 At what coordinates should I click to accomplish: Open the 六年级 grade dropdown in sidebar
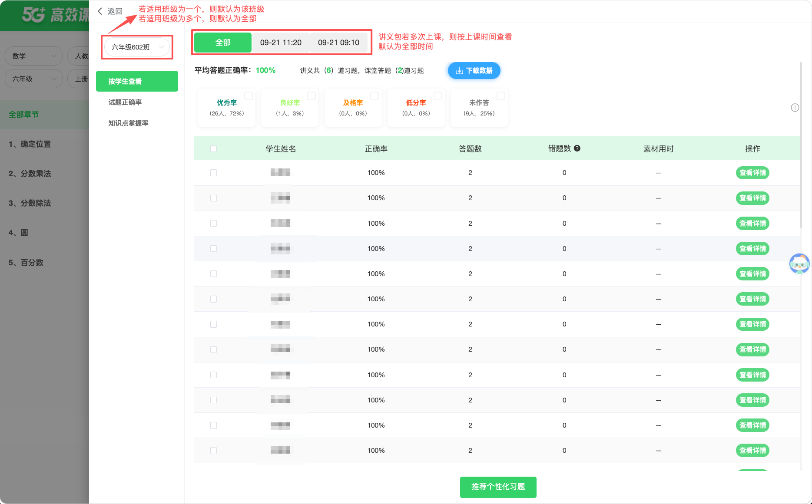click(x=34, y=79)
